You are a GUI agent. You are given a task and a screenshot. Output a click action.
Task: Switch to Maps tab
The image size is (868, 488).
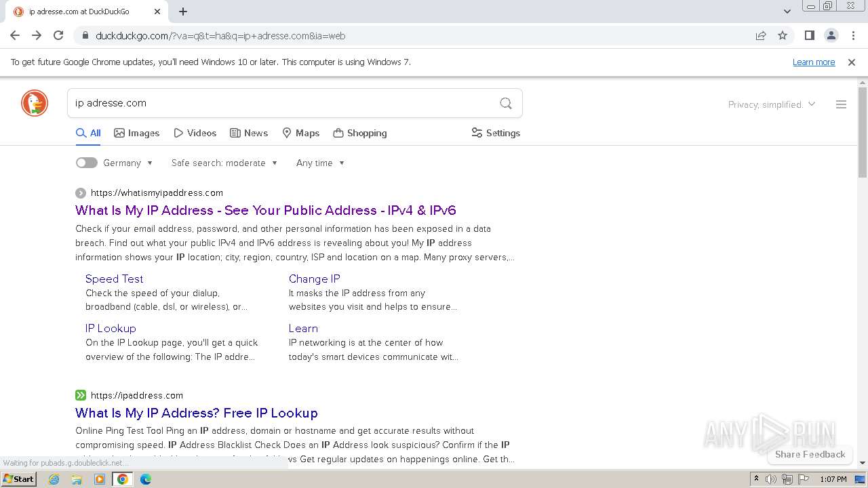coord(300,133)
